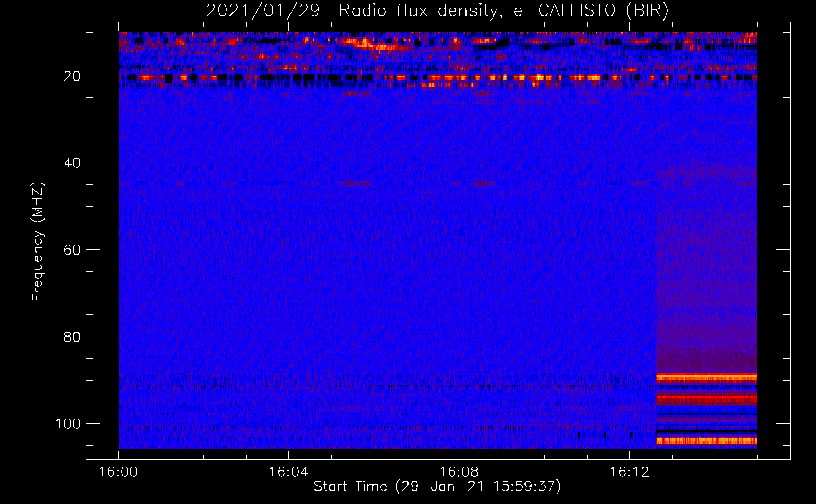The image size is (816, 504).
Task: Click the '20' frequency tick label
Action: pos(72,77)
